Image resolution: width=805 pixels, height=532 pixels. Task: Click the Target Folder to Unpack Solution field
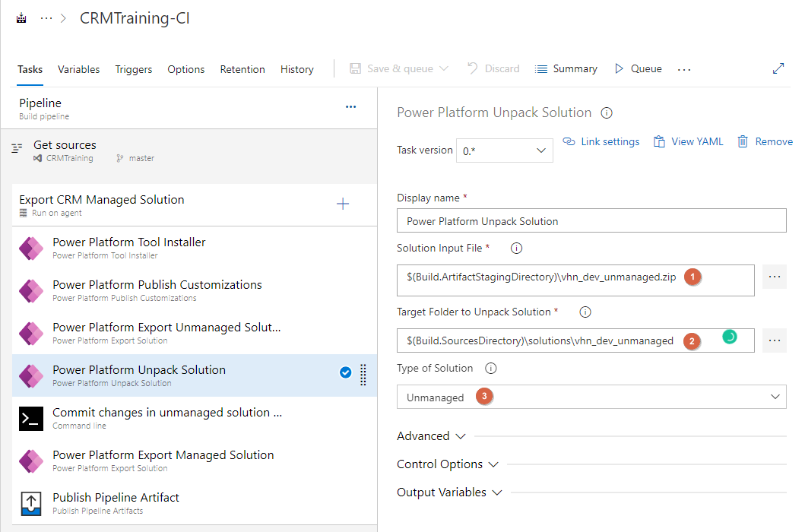(575, 340)
